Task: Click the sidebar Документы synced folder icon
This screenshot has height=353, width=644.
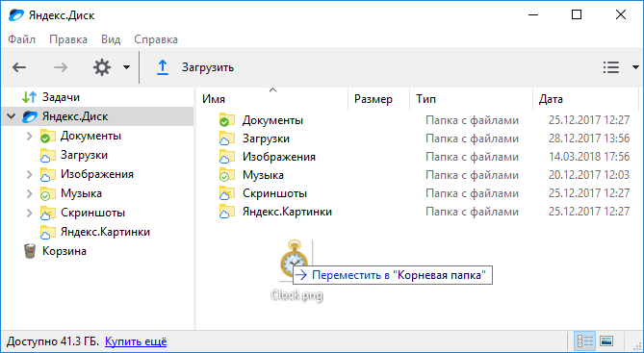Action: click(47, 137)
